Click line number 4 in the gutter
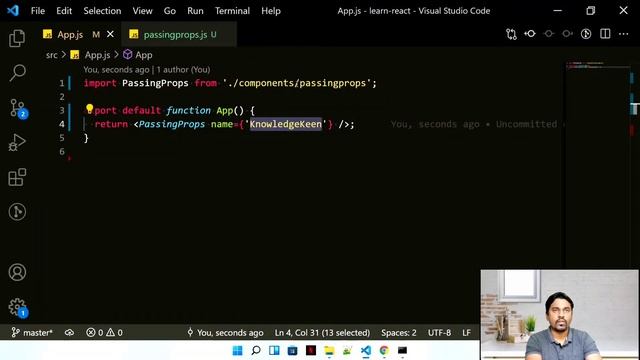Image resolution: width=640 pixels, height=360 pixels. [x=62, y=124]
